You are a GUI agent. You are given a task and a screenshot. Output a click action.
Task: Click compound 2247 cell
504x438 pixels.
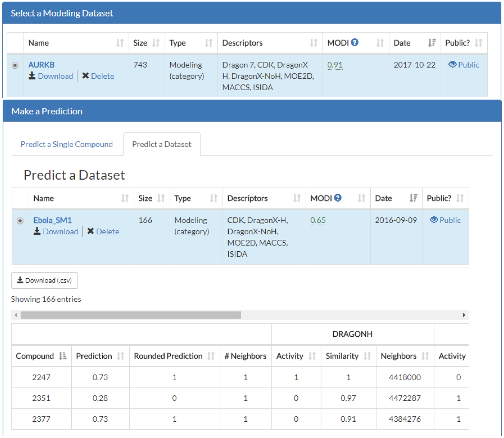(x=41, y=377)
